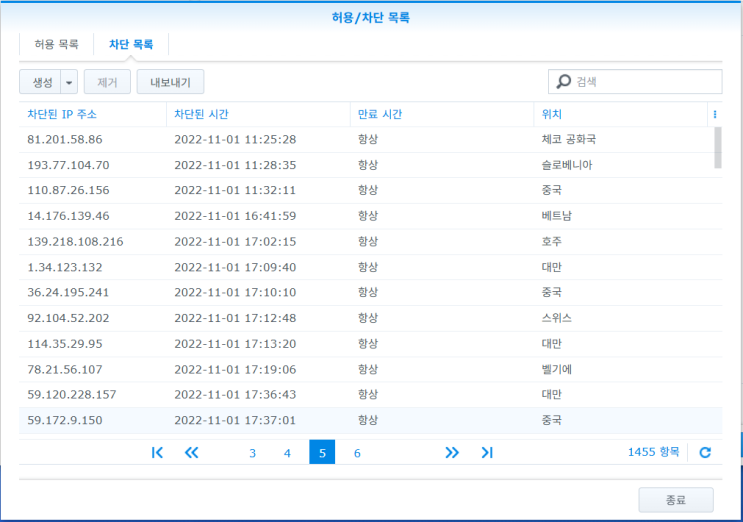Select row with IP 139.218.108.216
The image size is (743, 522).
(x=371, y=242)
